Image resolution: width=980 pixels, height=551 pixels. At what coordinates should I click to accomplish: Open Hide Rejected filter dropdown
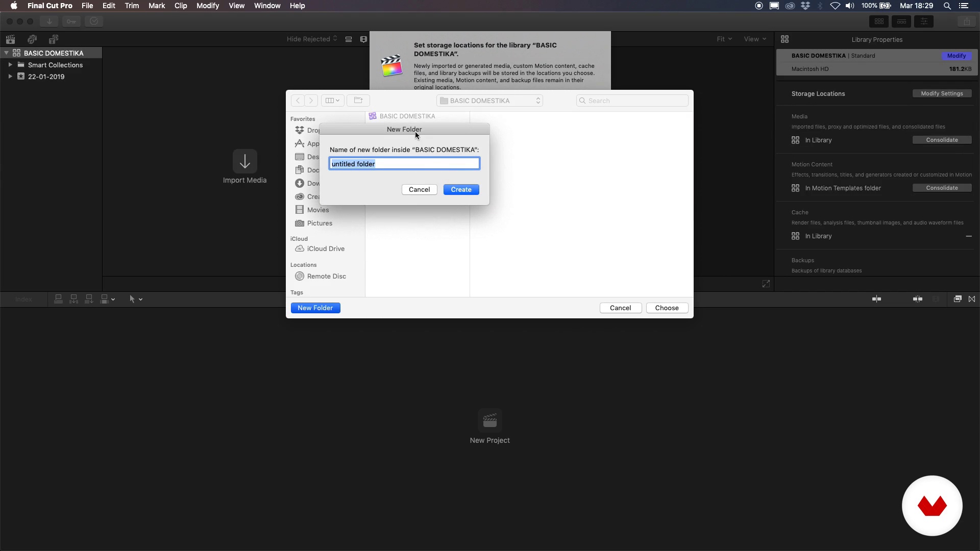(312, 39)
